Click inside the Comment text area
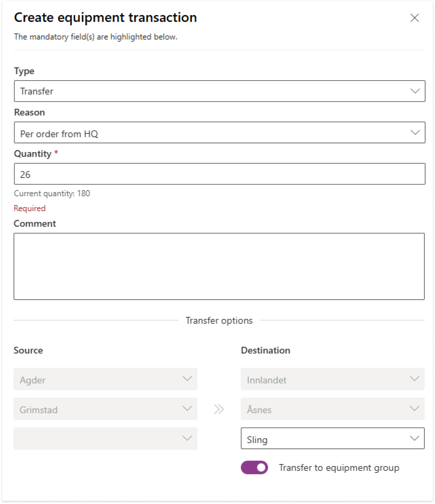 [219, 266]
